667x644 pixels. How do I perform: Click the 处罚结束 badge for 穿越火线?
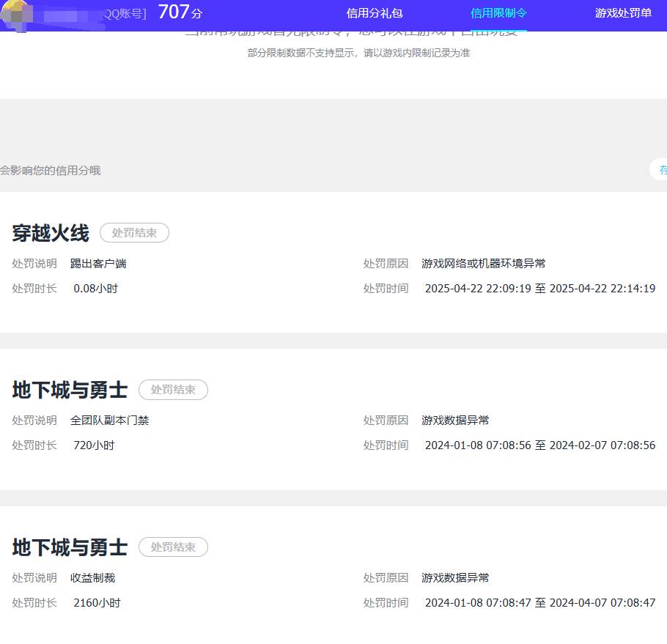click(134, 232)
